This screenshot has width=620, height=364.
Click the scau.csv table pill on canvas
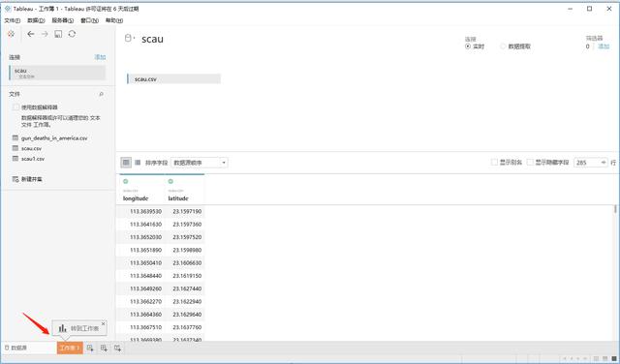[x=173, y=79]
